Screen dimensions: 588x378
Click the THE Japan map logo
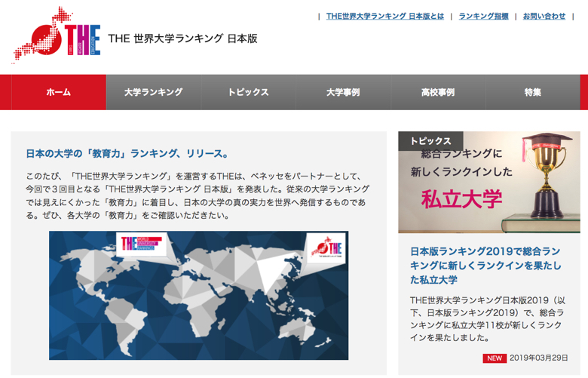(x=57, y=35)
